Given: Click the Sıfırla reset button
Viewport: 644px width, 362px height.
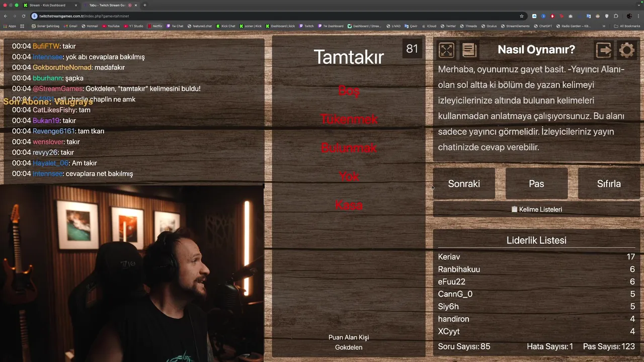Looking at the screenshot, I should coord(609,184).
